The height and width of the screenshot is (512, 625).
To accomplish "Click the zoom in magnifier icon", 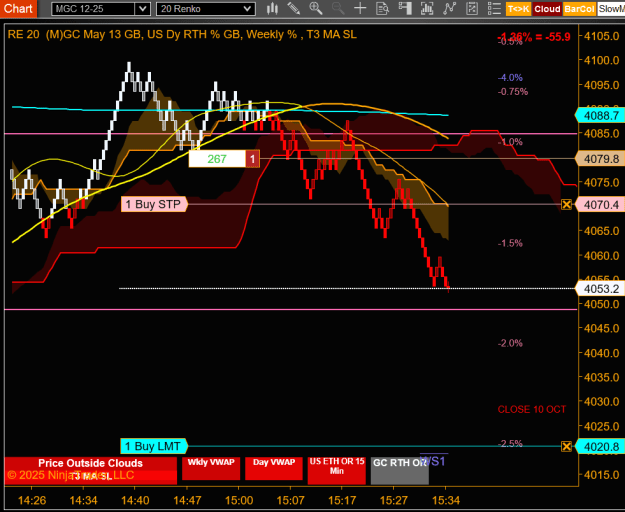I will (x=316, y=8).
